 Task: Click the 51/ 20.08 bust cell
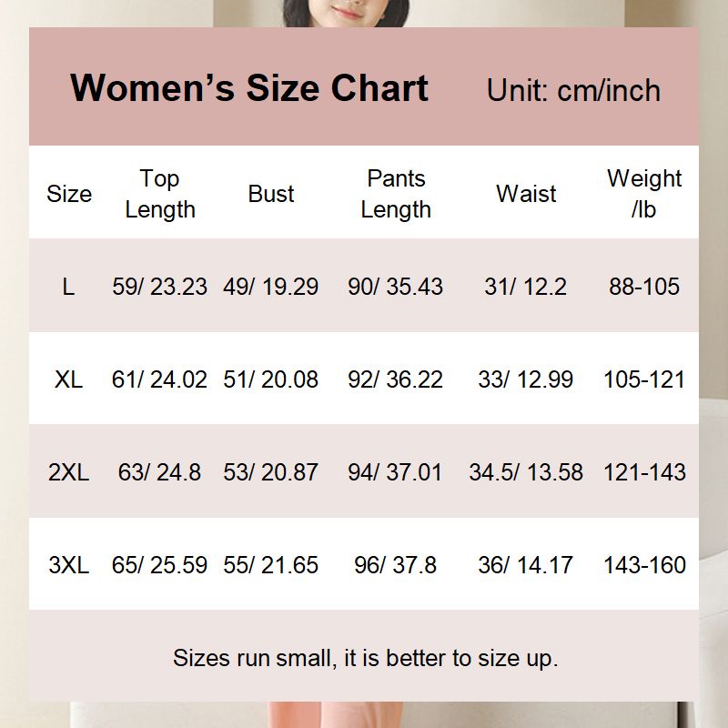coord(271,379)
